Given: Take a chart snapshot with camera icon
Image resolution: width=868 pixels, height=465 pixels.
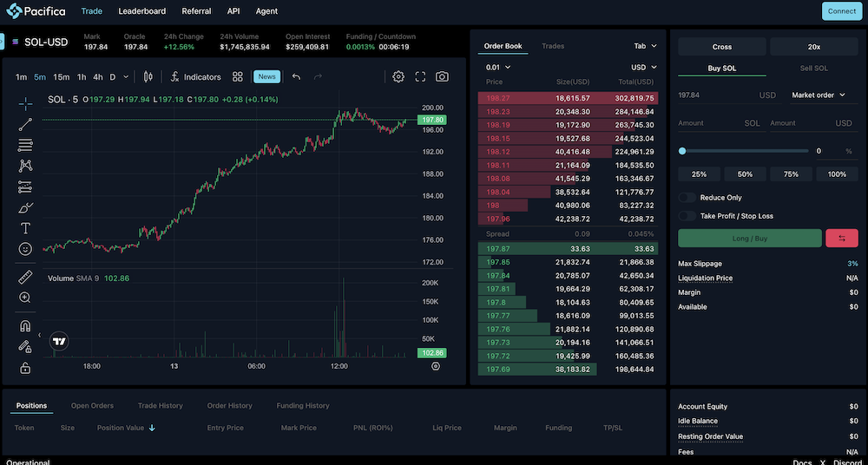Looking at the screenshot, I should 442,76.
